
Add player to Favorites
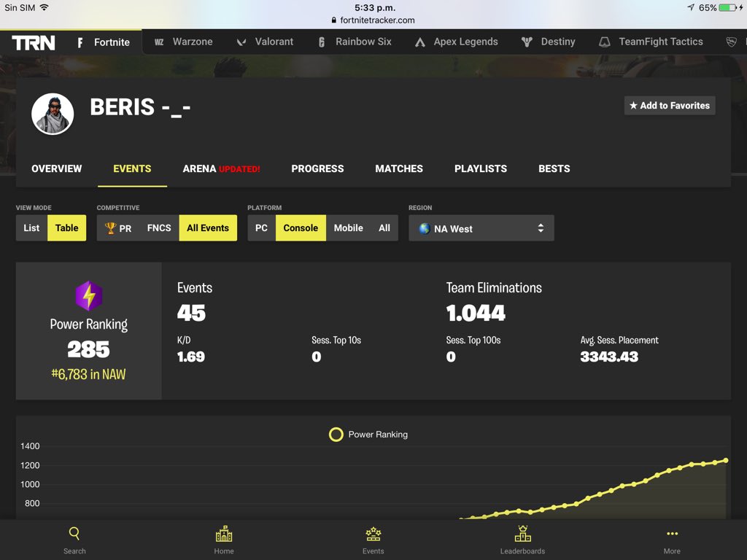(x=670, y=106)
